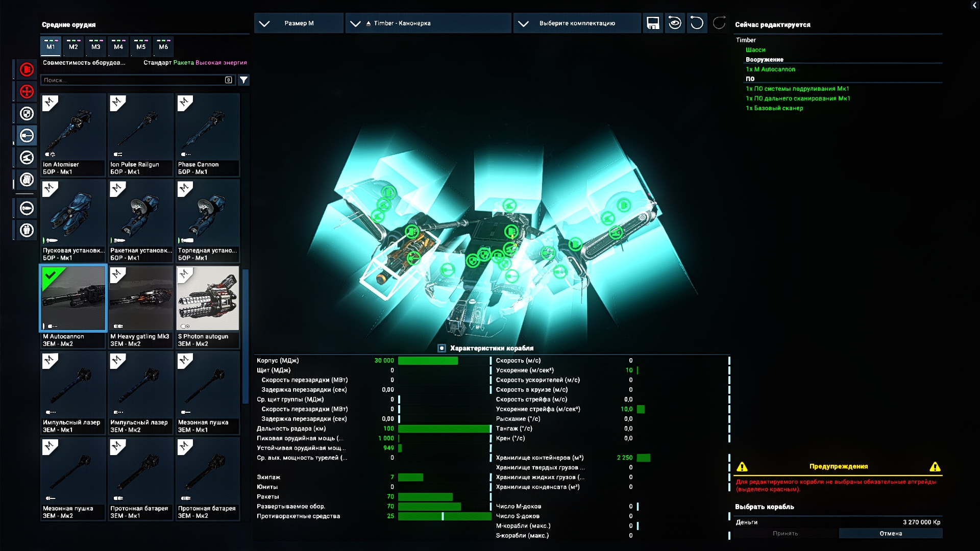
Task: Switch to weapon slot tab M5
Action: coord(141,46)
